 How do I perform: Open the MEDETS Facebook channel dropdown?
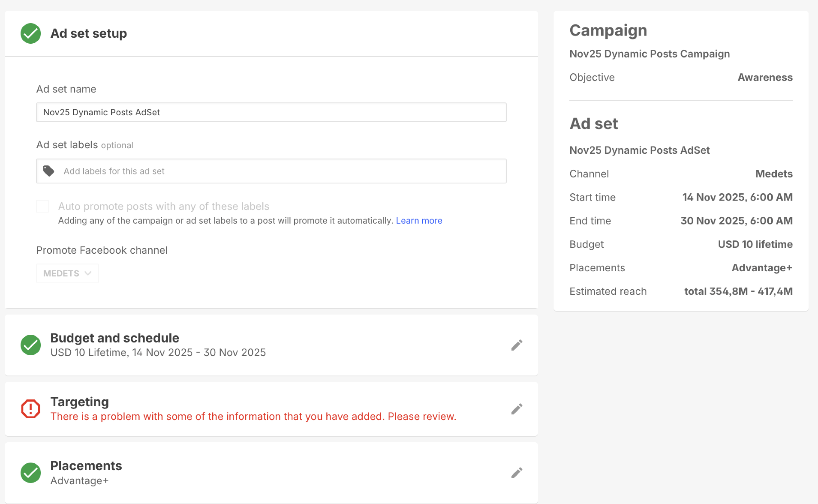coord(67,273)
